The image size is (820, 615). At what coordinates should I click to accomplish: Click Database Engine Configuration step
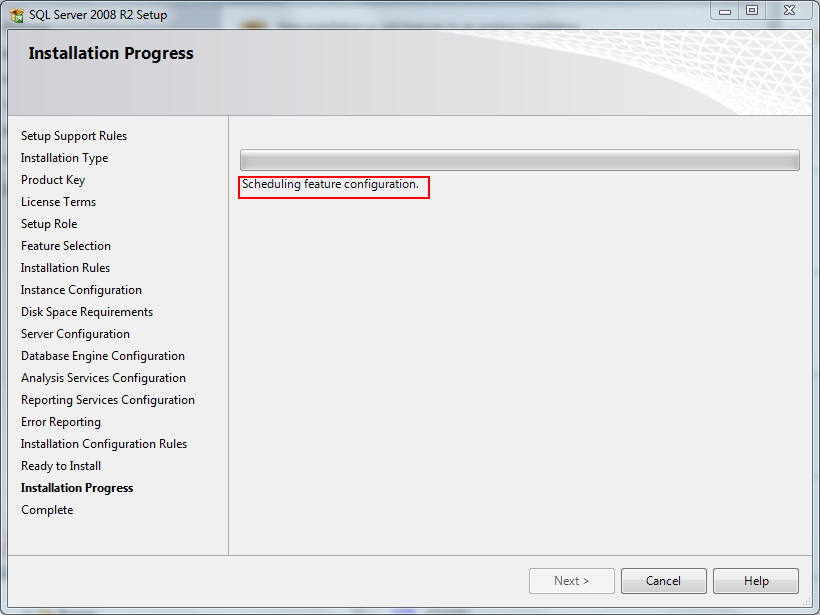pos(102,356)
